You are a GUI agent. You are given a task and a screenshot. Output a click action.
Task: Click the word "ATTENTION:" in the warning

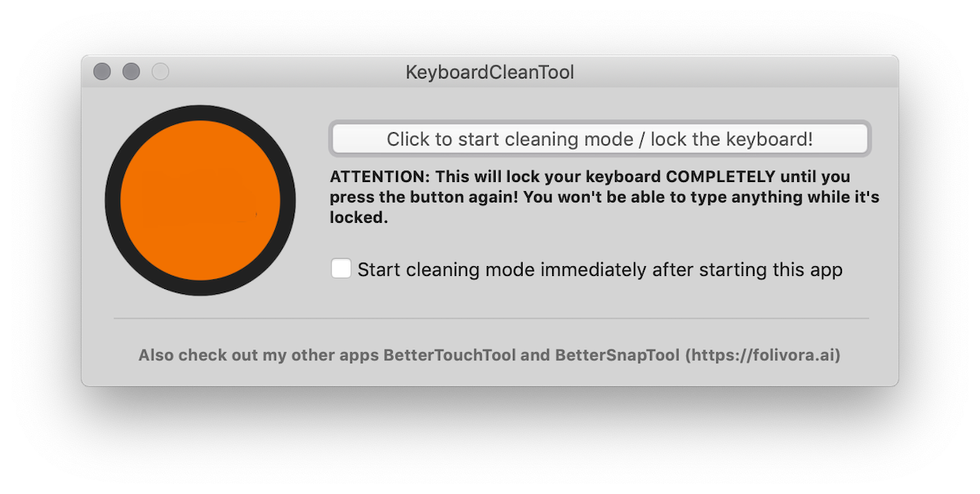coord(380,176)
